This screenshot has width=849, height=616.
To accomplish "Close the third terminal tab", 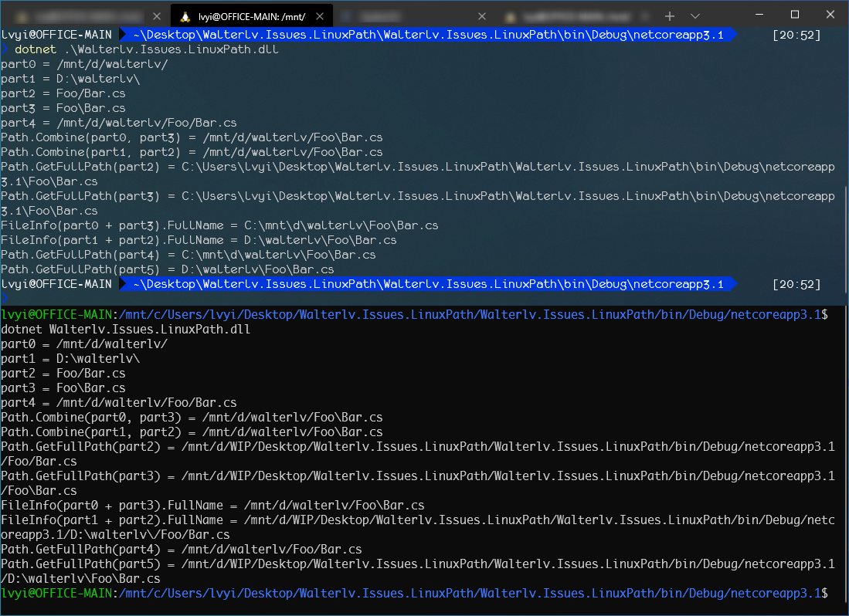I will point(482,15).
